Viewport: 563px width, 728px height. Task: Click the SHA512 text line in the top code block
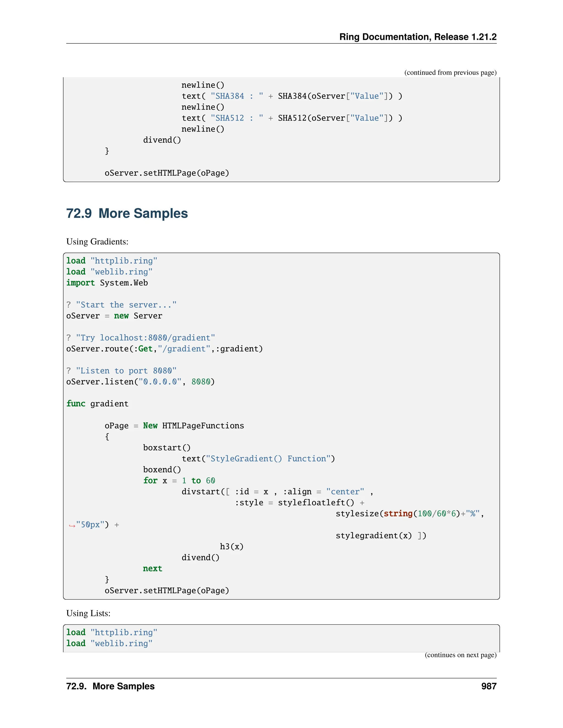(x=292, y=118)
